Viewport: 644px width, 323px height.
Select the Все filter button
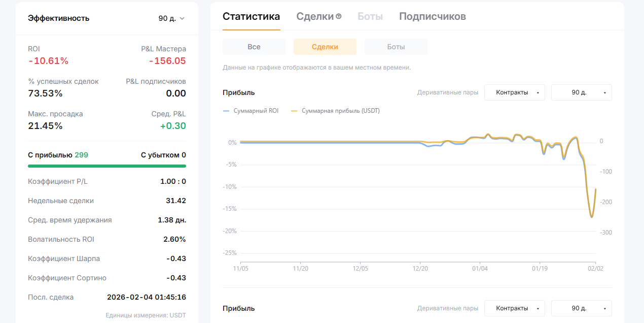click(254, 47)
